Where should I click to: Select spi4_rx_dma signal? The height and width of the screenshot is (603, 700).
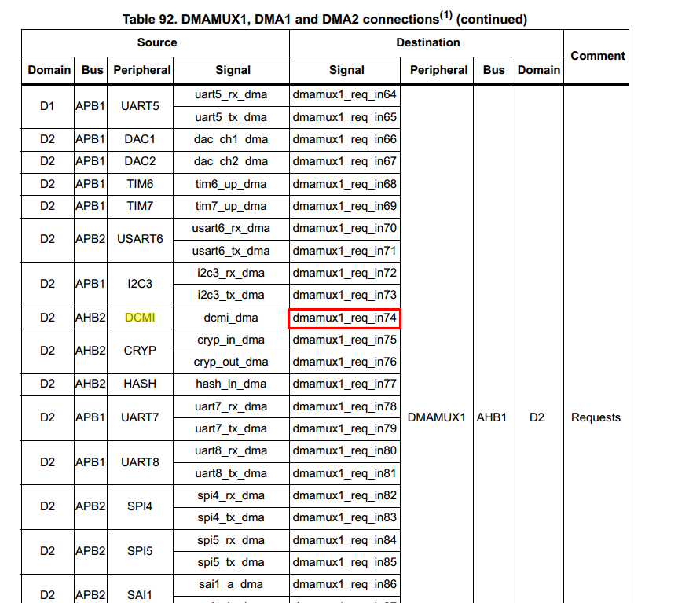tap(231, 495)
